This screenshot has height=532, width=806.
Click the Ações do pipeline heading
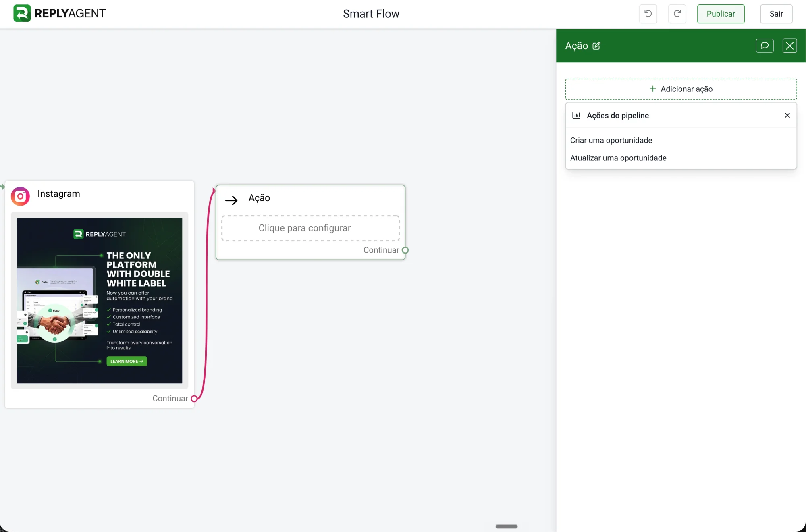click(x=617, y=116)
